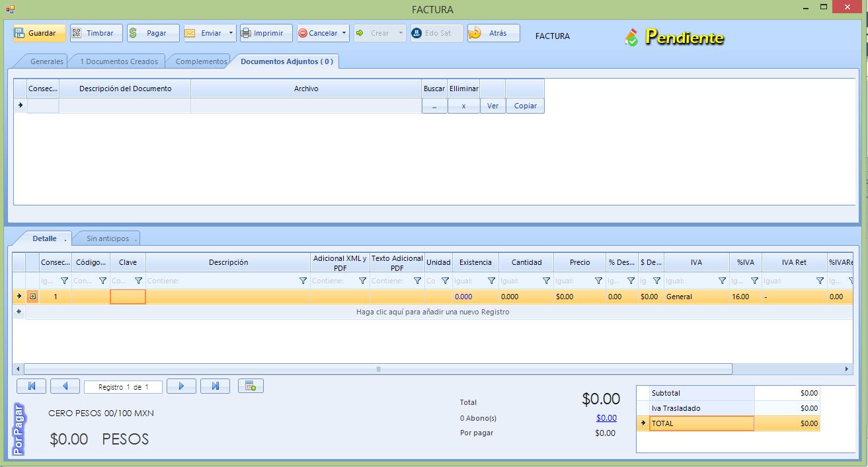Viewport: 868px width, 467px height.
Task: Switch to the Generales tab
Action: click(x=47, y=61)
